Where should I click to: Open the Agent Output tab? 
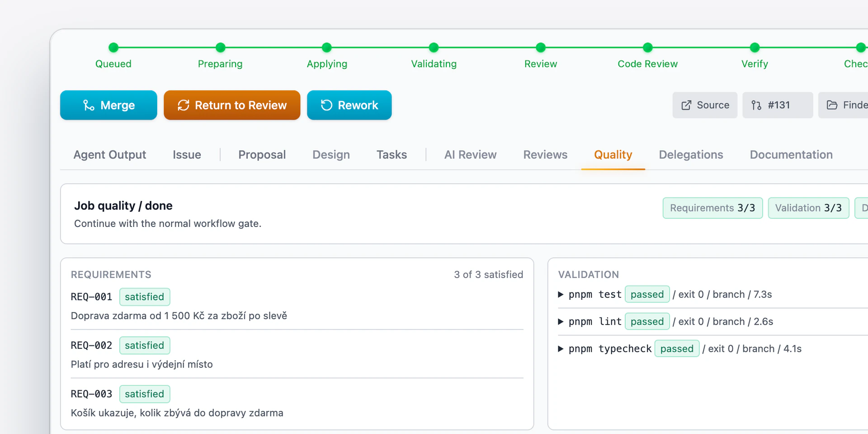(110, 155)
